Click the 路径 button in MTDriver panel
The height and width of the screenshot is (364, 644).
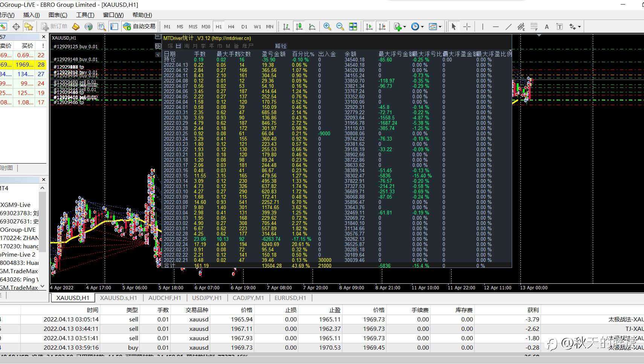[x=281, y=46]
